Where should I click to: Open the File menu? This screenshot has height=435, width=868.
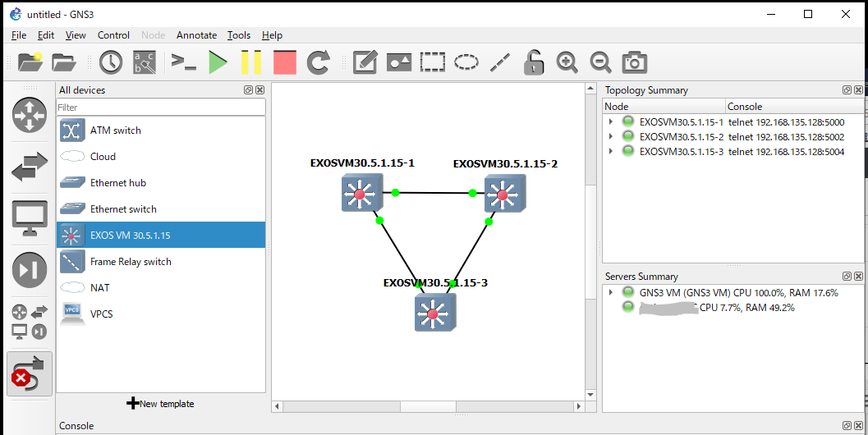click(19, 34)
